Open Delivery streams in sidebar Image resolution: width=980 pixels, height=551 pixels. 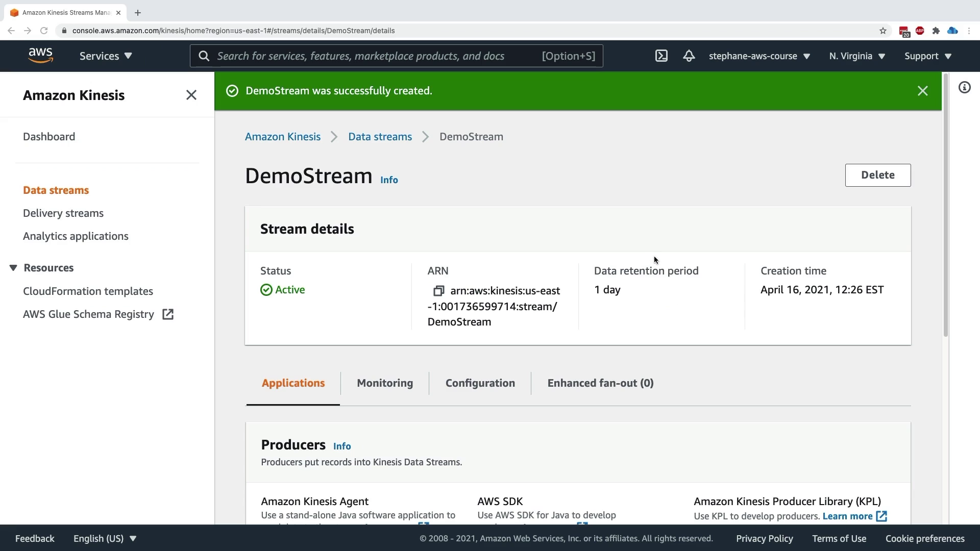click(63, 213)
